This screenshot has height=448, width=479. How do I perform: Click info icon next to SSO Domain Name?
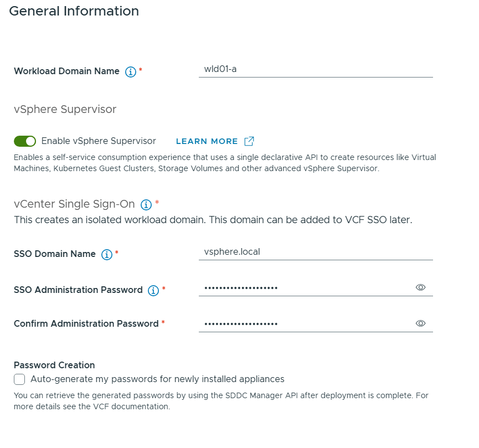point(107,254)
